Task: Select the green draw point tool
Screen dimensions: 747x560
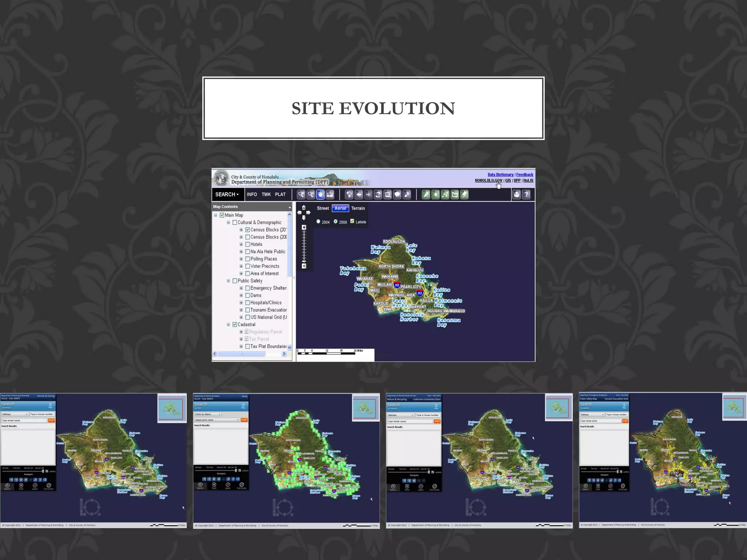Action: click(436, 195)
